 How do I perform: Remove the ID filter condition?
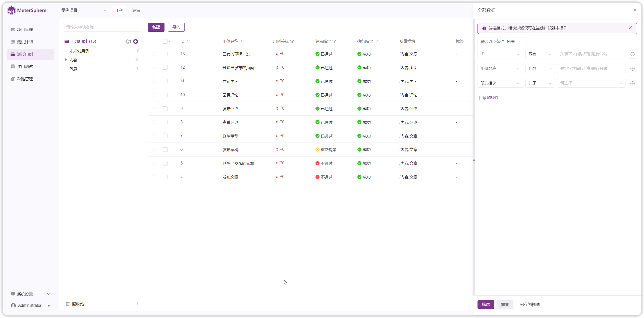coord(633,54)
